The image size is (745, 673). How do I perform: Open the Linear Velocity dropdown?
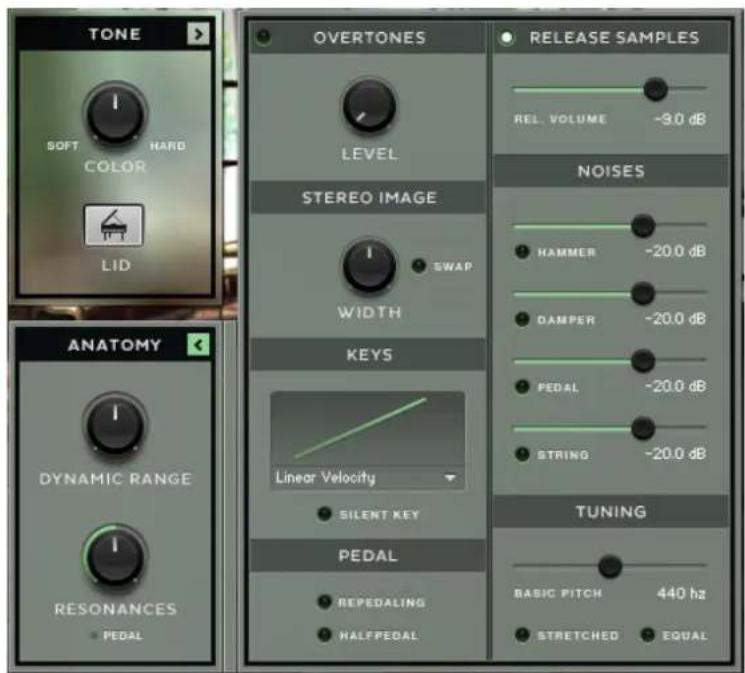[x=367, y=478]
